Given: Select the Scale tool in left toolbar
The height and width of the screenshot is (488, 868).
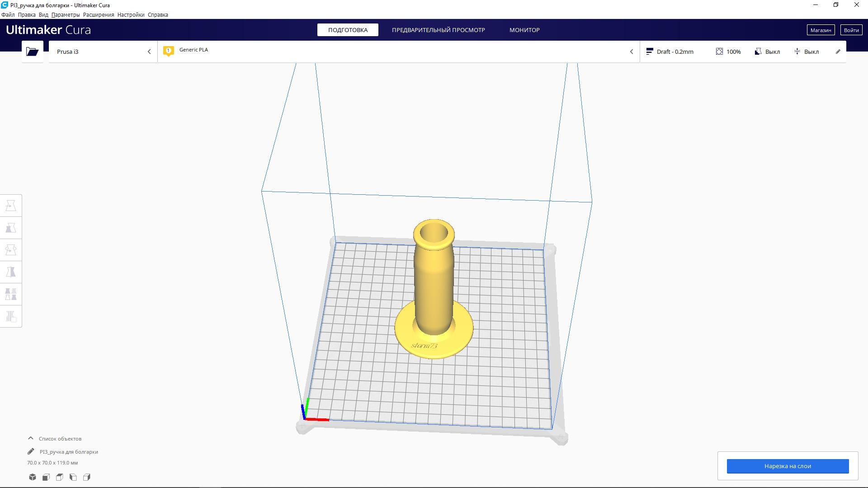Looking at the screenshot, I should coord(11,228).
